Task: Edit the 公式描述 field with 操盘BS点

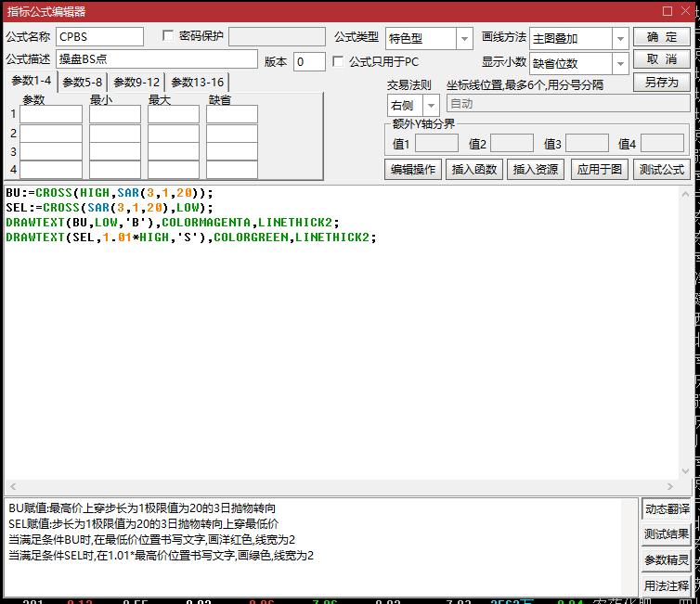Action: (x=157, y=58)
